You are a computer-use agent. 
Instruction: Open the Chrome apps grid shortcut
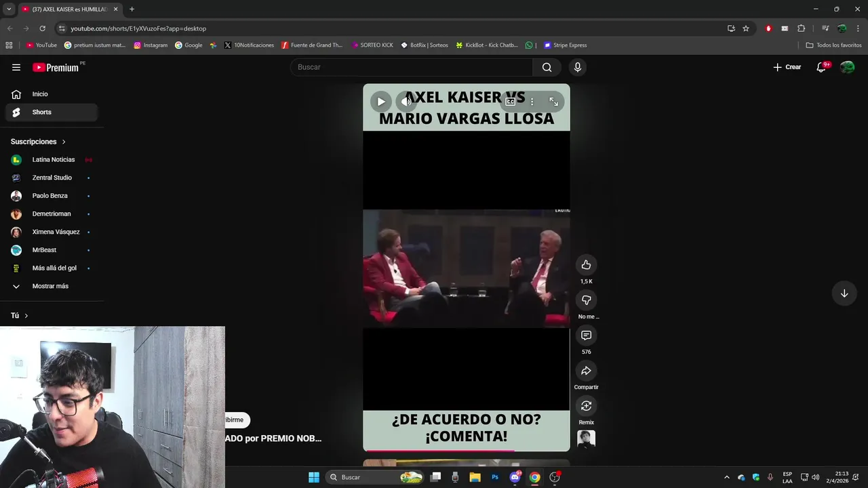[x=9, y=45]
